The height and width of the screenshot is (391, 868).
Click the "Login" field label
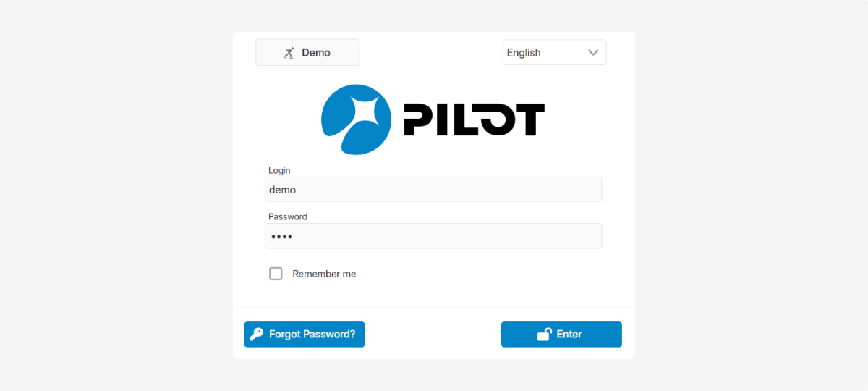279,170
